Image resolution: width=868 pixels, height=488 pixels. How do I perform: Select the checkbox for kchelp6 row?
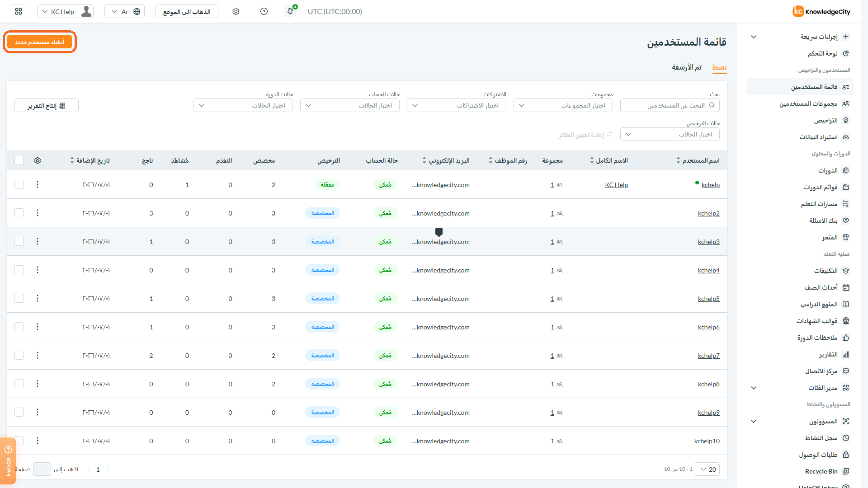[x=19, y=327]
